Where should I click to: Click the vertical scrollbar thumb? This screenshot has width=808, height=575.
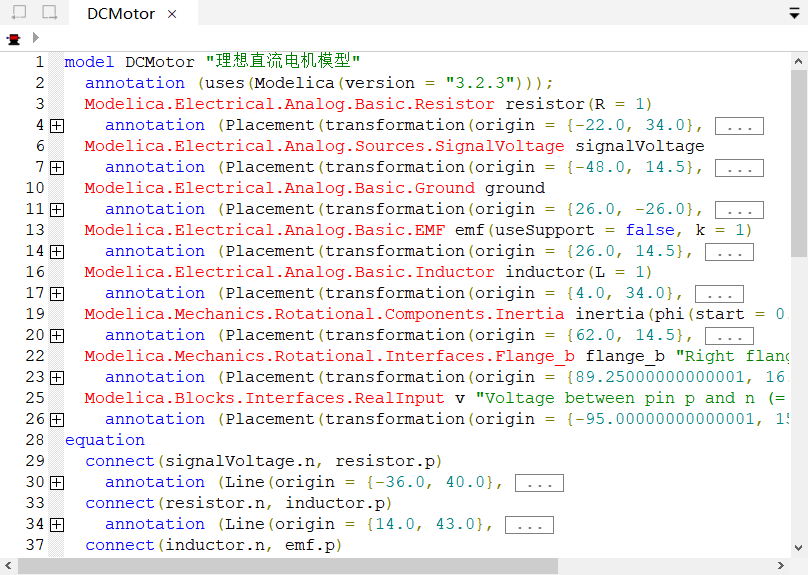click(799, 163)
